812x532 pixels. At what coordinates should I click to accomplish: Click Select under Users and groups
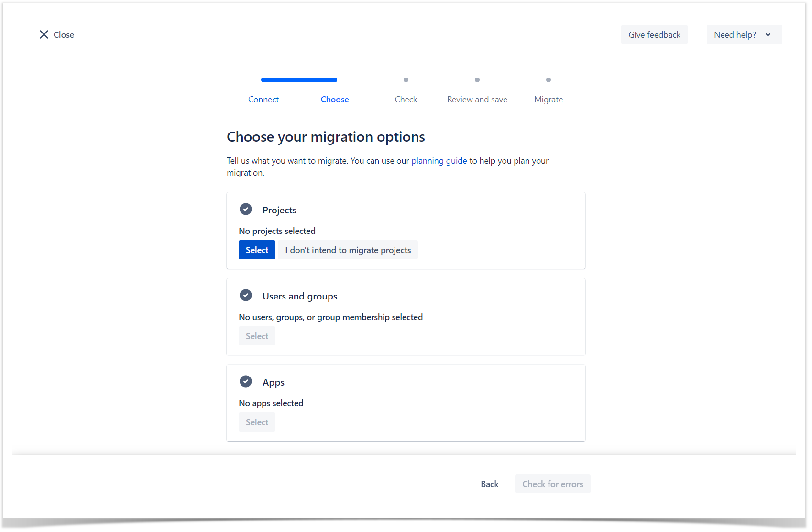(x=257, y=336)
